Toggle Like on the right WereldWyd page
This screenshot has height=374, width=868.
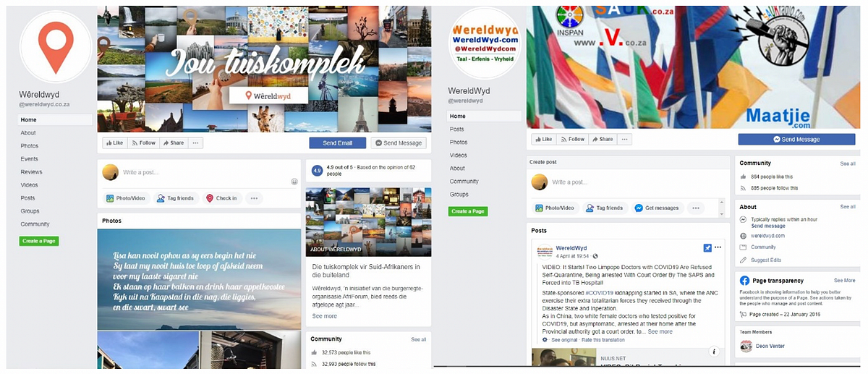(544, 139)
